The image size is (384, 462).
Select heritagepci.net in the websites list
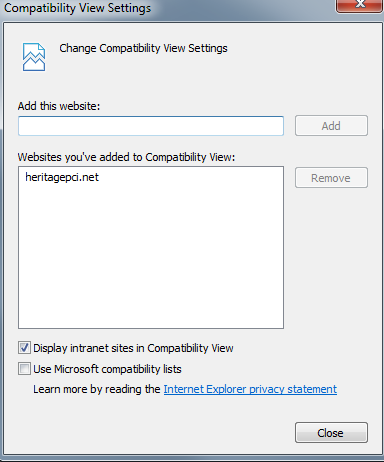point(62,177)
